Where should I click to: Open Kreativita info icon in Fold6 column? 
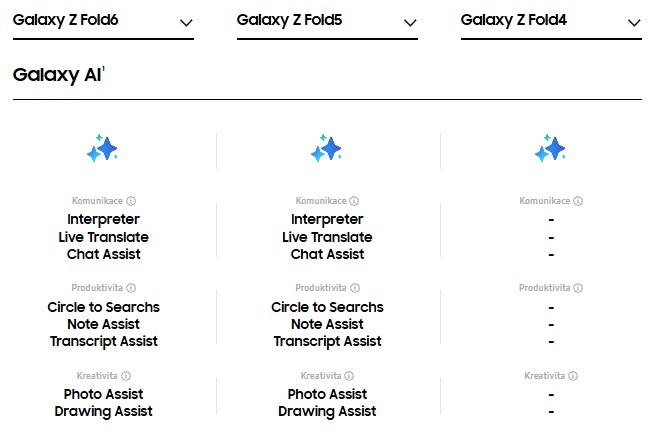(126, 376)
